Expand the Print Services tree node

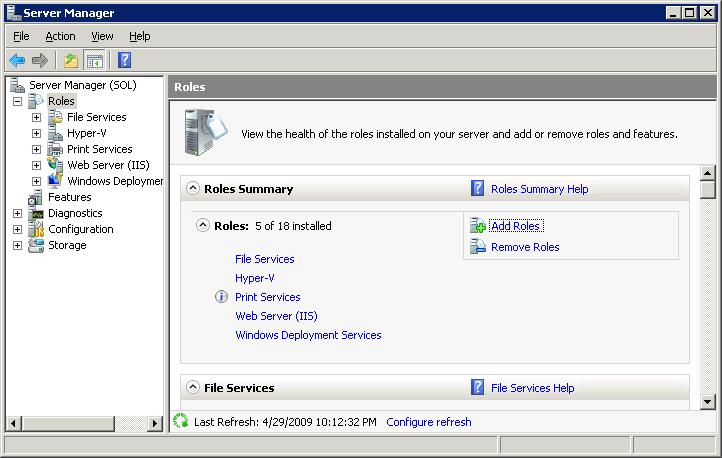36,150
